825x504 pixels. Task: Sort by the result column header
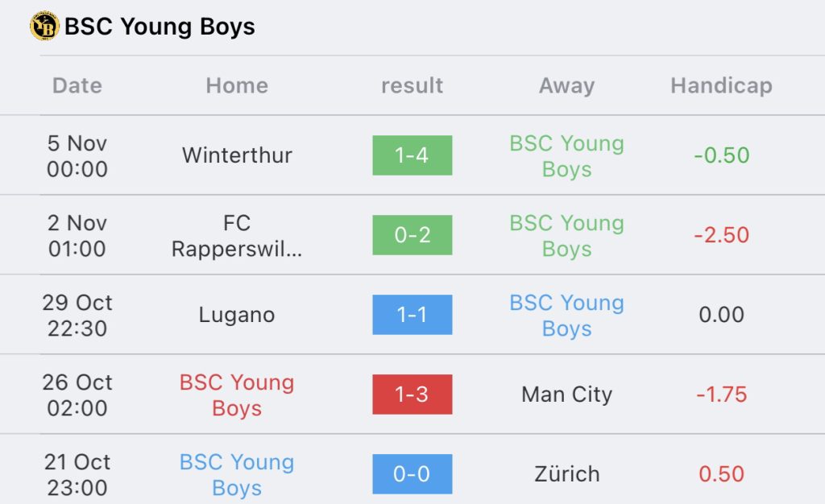click(x=412, y=85)
